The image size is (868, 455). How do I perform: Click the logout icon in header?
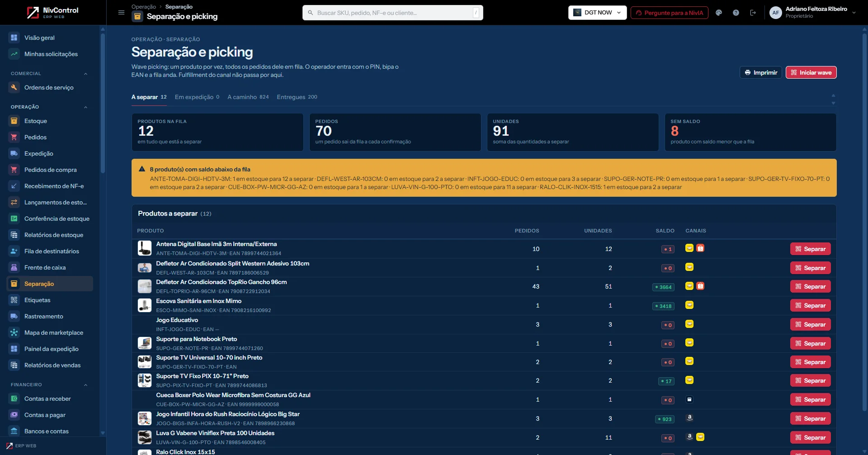753,13
